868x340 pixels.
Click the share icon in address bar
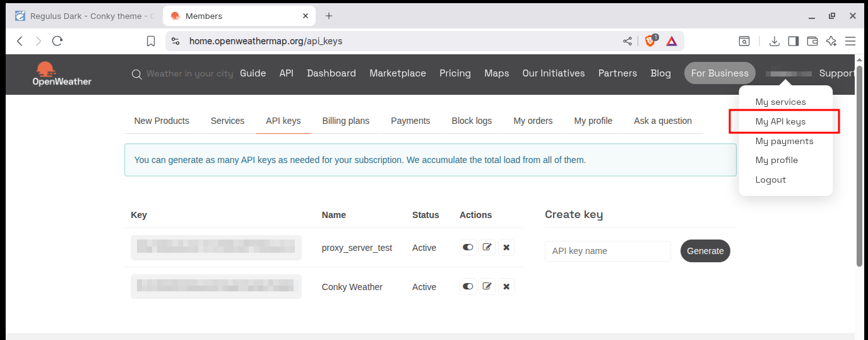627,41
